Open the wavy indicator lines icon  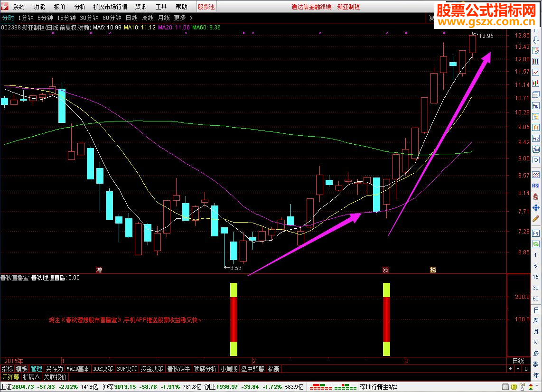point(535,175)
